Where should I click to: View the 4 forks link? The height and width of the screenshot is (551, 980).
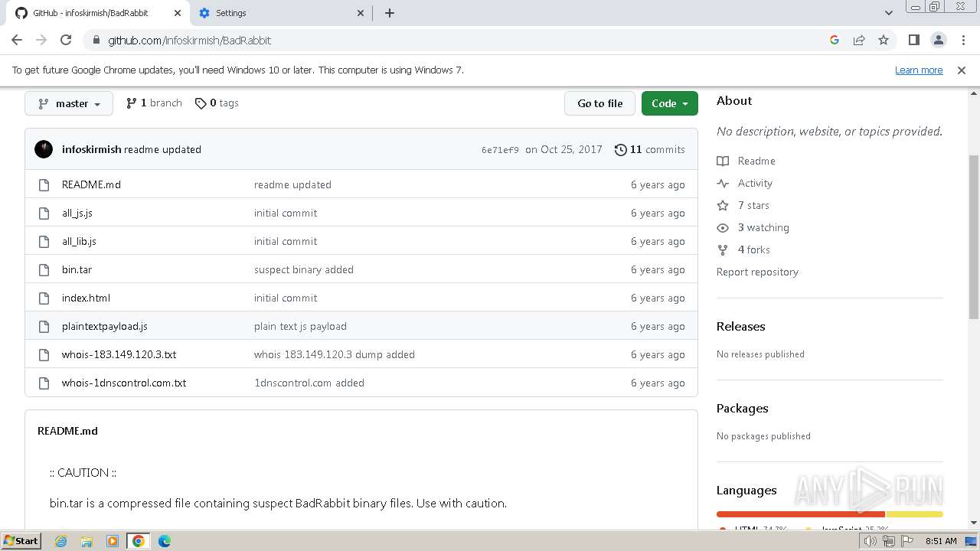pos(743,249)
